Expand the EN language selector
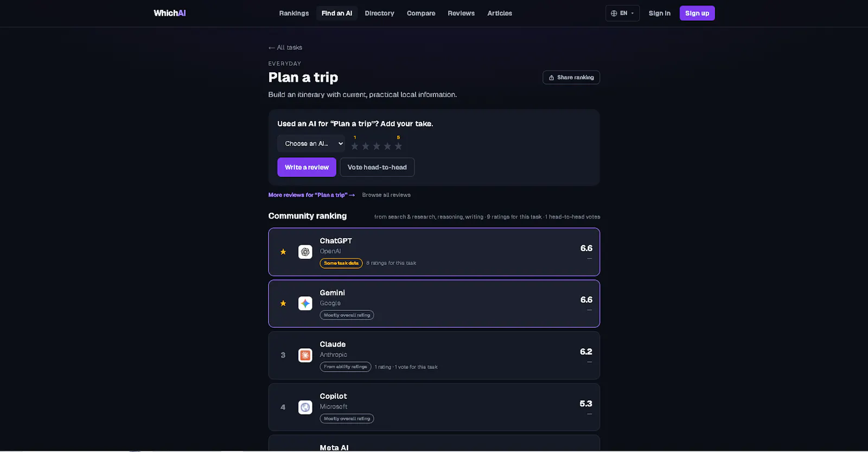The image size is (868, 452). pos(622,13)
